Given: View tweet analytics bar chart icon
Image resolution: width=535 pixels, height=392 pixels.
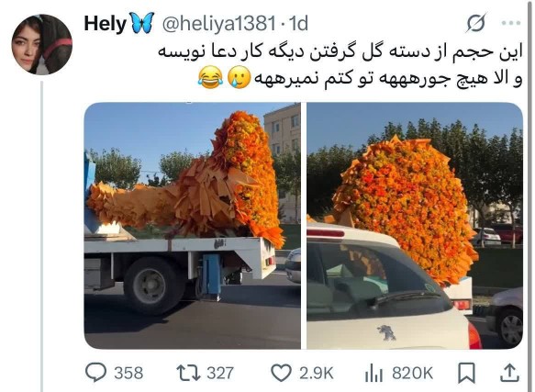Looking at the screenshot, I should (374, 373).
